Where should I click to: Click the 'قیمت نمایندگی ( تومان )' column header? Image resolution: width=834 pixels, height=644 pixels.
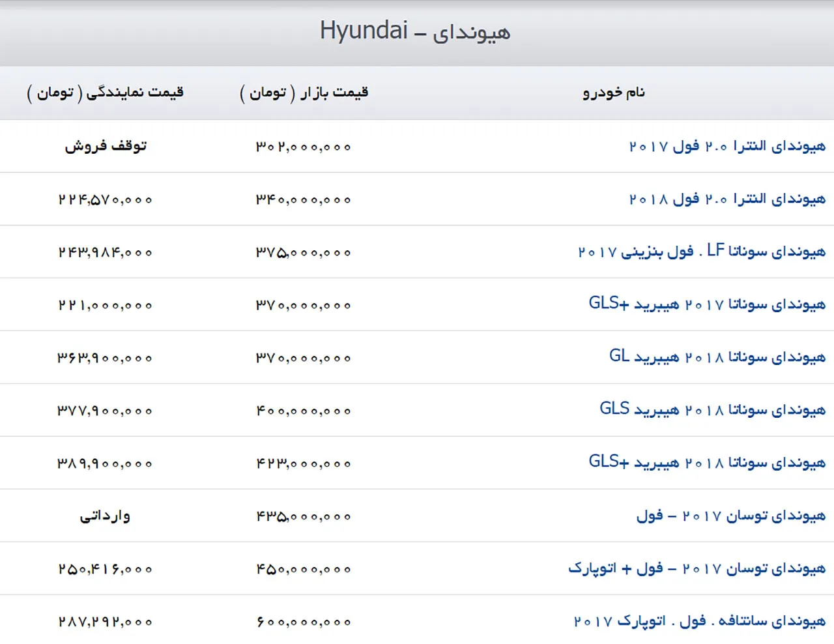(x=105, y=93)
